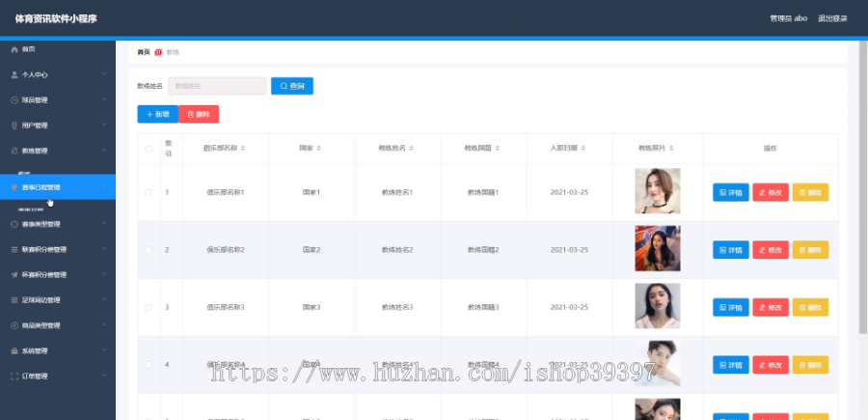The height and width of the screenshot is (420, 868).
Task: Expand 足球周边管理 using its chevron
Action: tap(104, 299)
